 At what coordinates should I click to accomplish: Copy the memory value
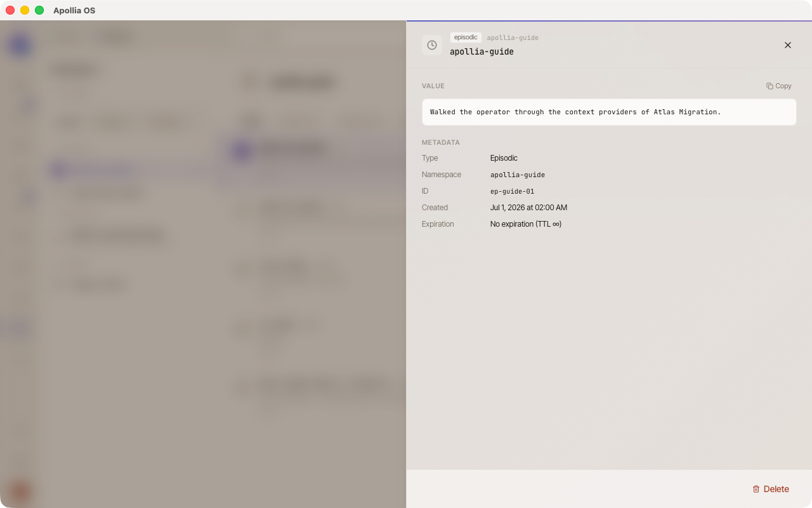779,86
